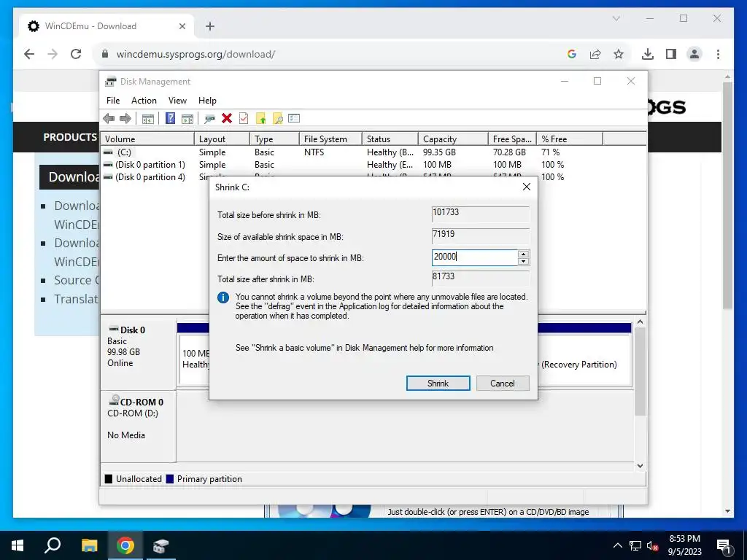Click the 70.28 GB free space cell

[509, 152]
